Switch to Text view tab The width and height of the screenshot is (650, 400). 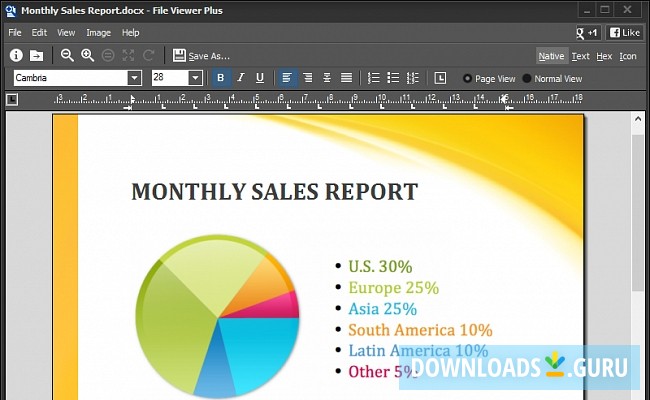point(580,56)
